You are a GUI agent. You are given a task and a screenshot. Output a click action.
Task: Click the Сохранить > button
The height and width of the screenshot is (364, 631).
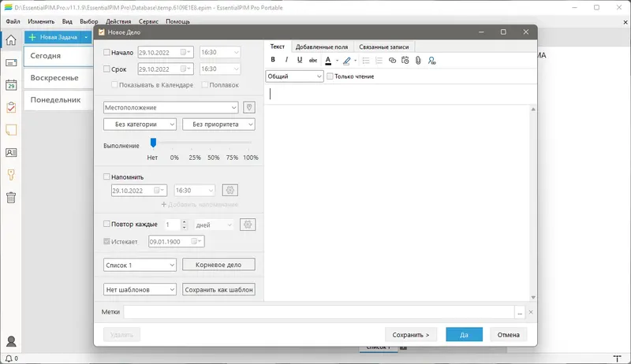[x=411, y=335]
